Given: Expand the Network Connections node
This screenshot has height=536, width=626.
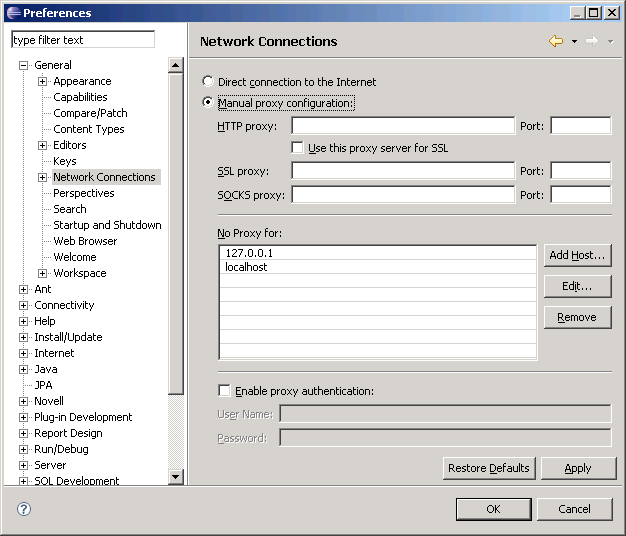Looking at the screenshot, I should [x=42, y=177].
